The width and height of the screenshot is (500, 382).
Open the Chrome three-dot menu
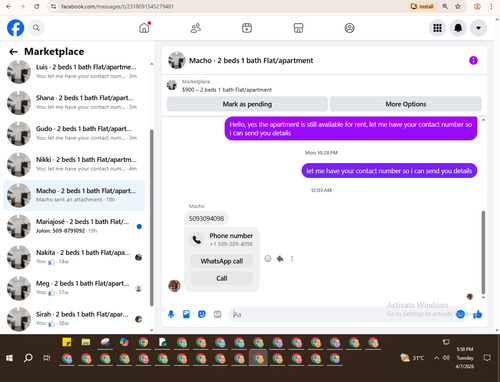coord(491,6)
